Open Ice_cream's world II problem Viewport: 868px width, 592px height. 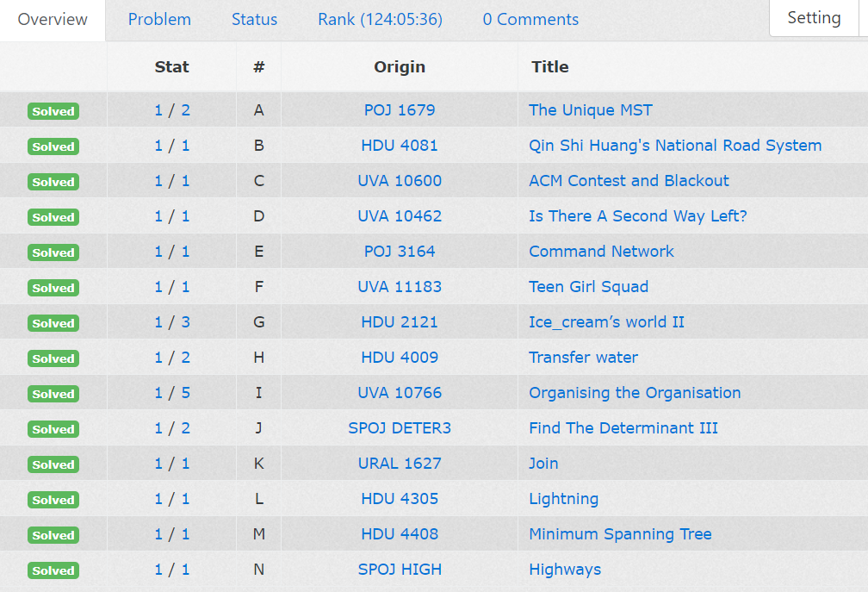(606, 322)
